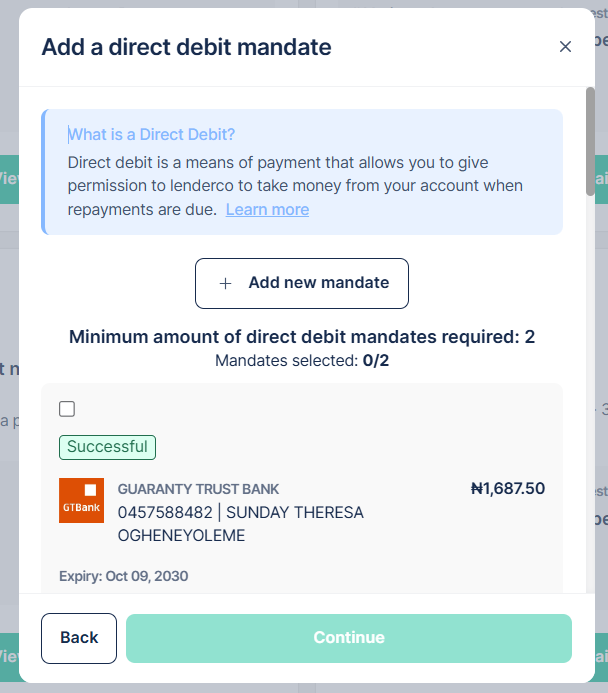Click the plus icon beside Add new mandate

[x=225, y=283]
